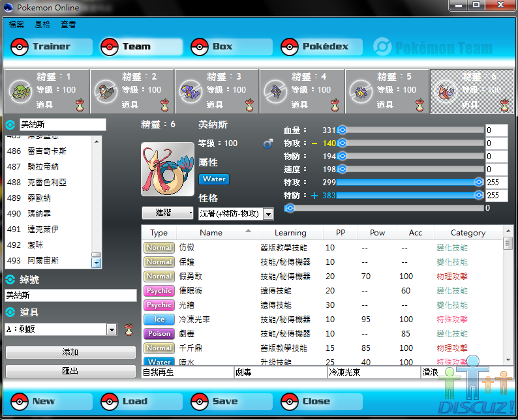Click the Save button

pos(231,402)
